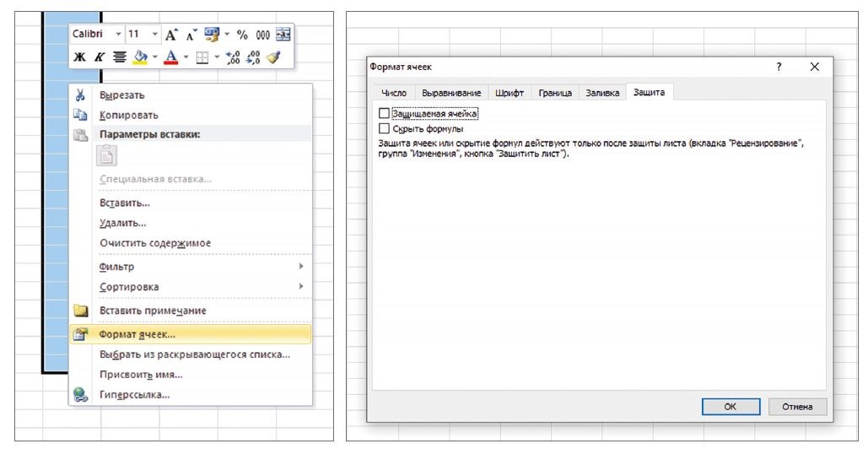Toggle bold with the Ж icon

coord(79,57)
